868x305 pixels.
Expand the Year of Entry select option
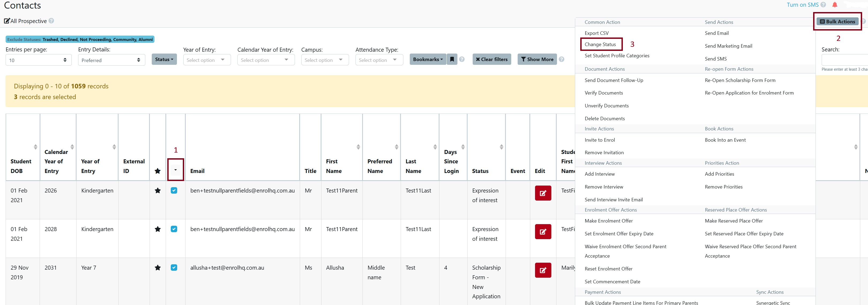[x=207, y=60]
